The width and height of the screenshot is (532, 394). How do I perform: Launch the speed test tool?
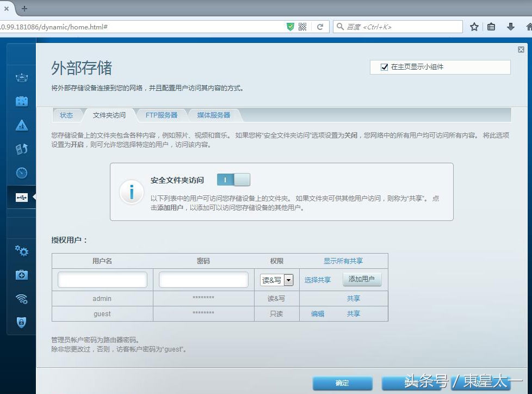pos(21,173)
